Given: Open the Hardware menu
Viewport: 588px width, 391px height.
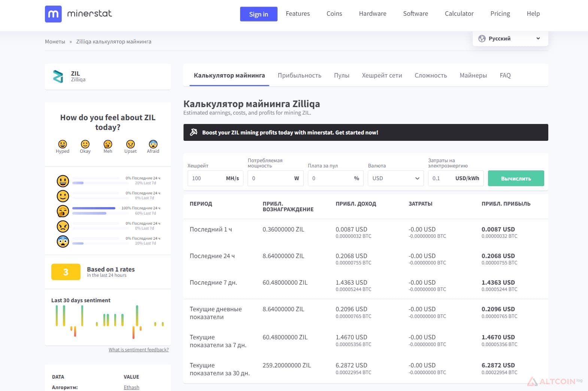Looking at the screenshot, I should pos(372,13).
